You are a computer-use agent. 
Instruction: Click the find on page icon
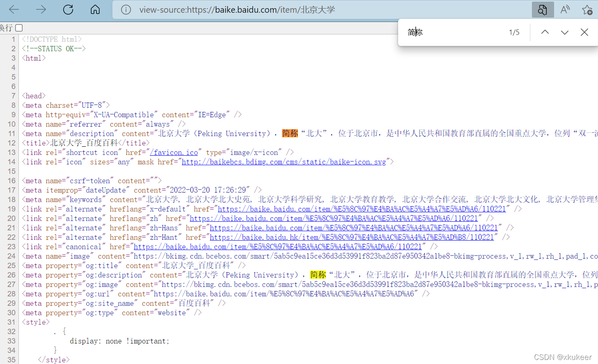543,9
